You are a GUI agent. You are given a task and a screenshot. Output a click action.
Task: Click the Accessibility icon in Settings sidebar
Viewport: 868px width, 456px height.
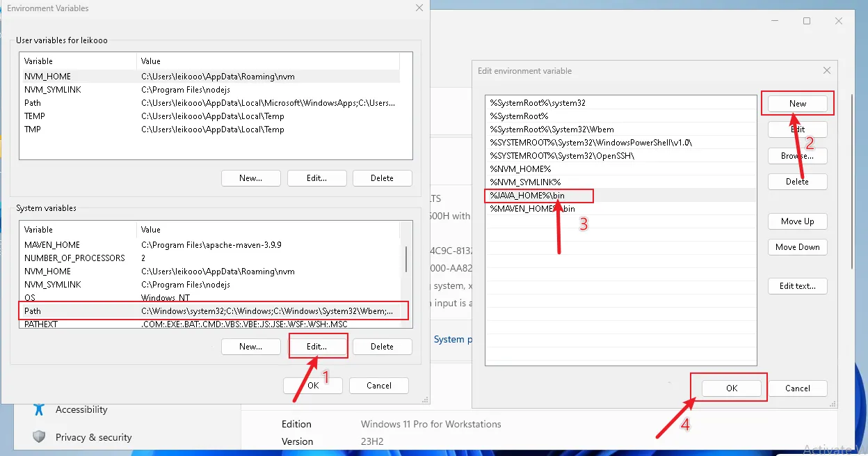(39, 409)
